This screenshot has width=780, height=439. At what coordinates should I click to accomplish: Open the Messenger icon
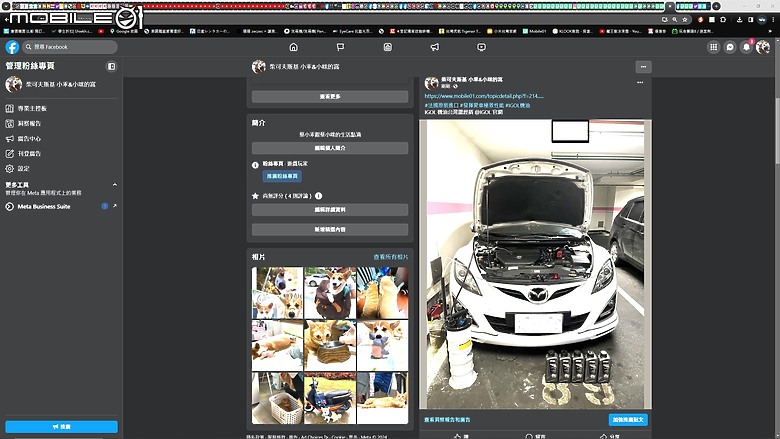pyautogui.click(x=730, y=47)
